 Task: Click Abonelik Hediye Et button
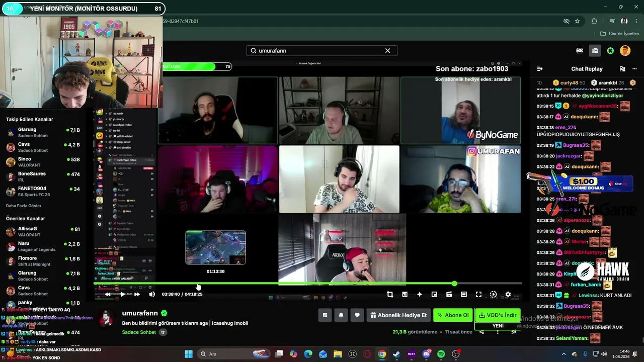(x=398, y=315)
